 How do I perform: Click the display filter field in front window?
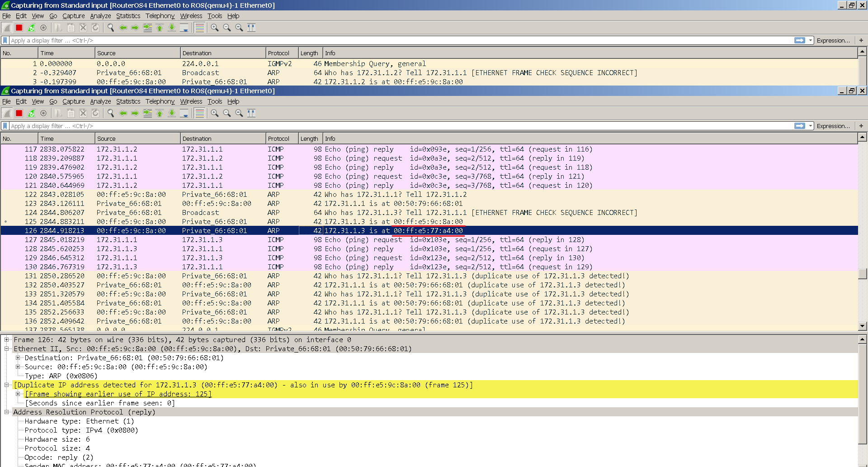pos(401,126)
